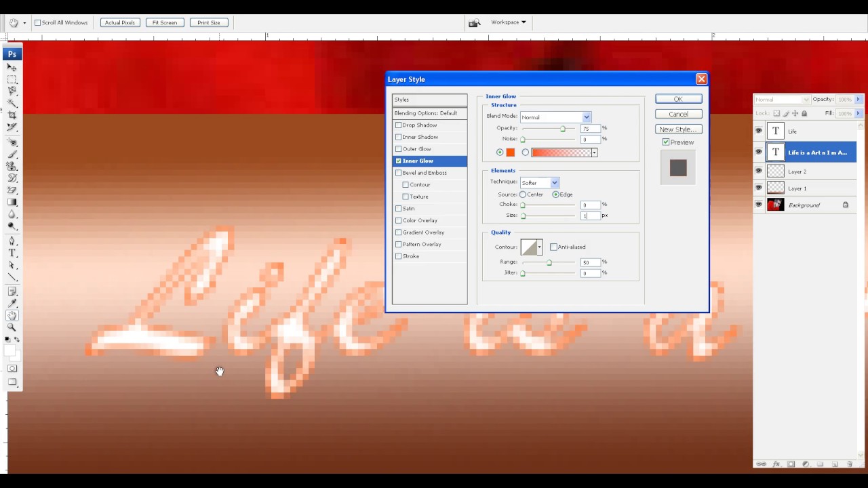
Task: Select the Rectangular Marquee tool
Action: (x=12, y=79)
